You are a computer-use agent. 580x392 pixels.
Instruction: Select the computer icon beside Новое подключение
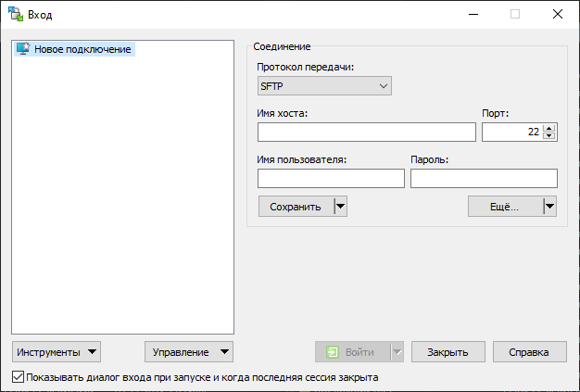[23, 49]
